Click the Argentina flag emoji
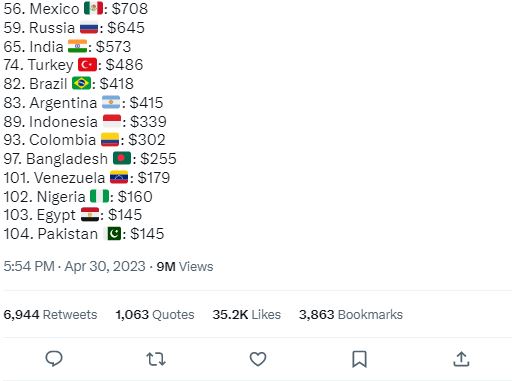This screenshot has height=381, width=525. click(111, 102)
